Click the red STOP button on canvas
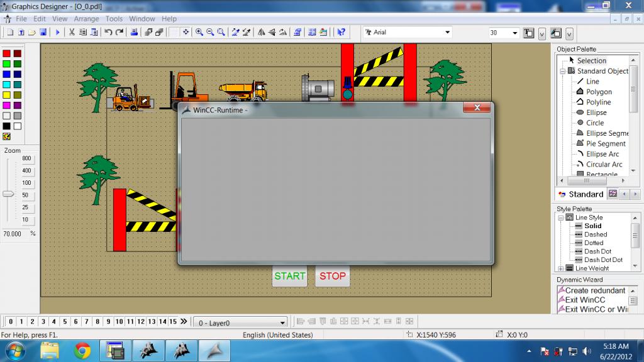The height and width of the screenshot is (362, 644). pyautogui.click(x=332, y=277)
